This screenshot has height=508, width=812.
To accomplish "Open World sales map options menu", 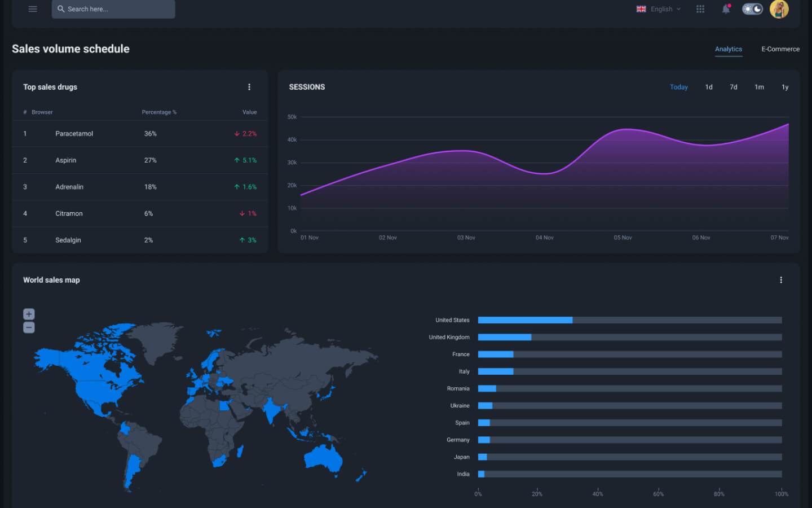I will (x=781, y=280).
